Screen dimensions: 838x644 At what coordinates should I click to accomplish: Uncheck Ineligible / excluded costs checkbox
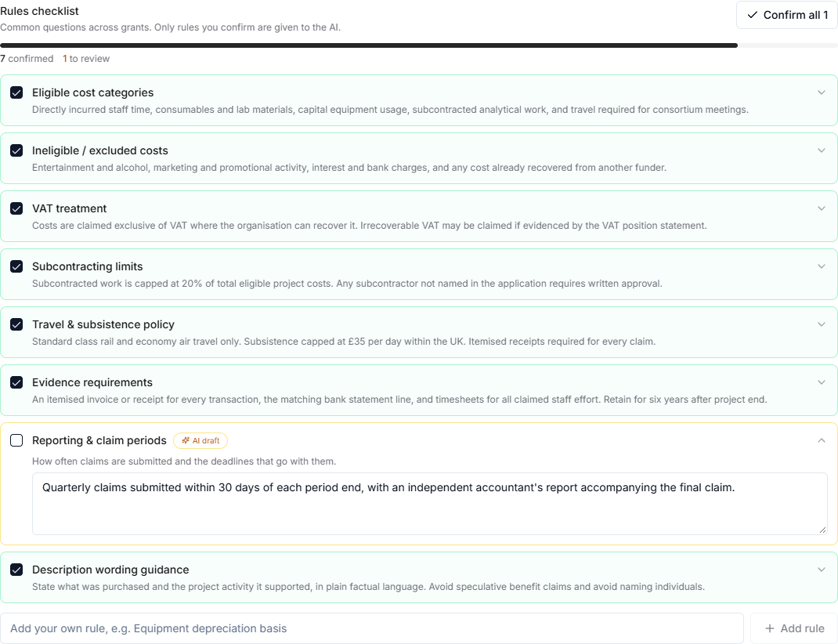coord(16,150)
